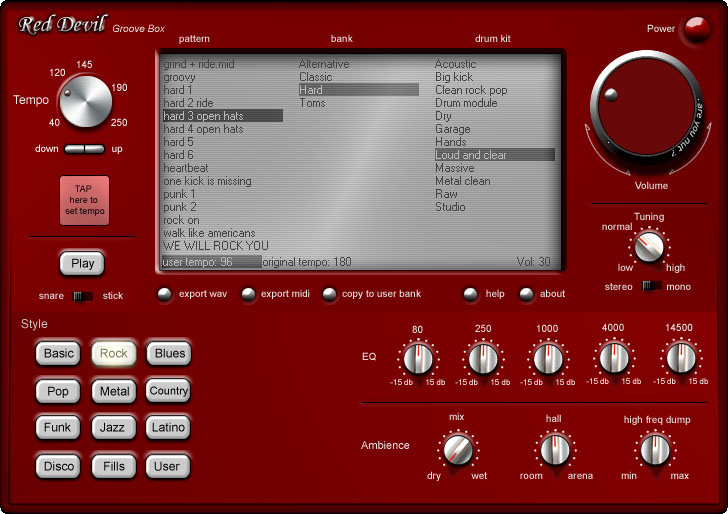Screen dimensions: 728x514
Task: Click the about round button
Action: click(x=526, y=294)
